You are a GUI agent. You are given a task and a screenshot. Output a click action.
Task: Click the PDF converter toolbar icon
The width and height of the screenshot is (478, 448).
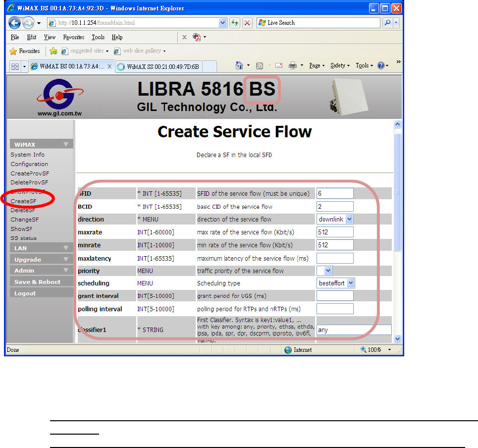[x=197, y=37]
